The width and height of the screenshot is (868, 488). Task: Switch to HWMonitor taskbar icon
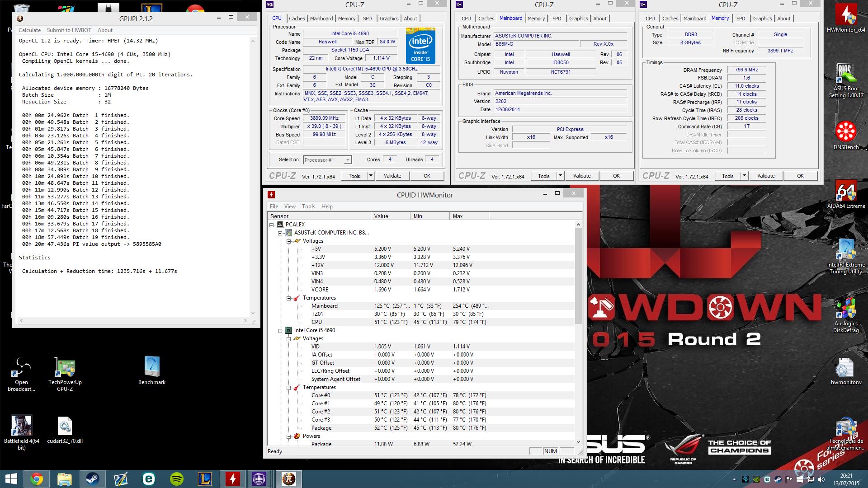point(233,479)
